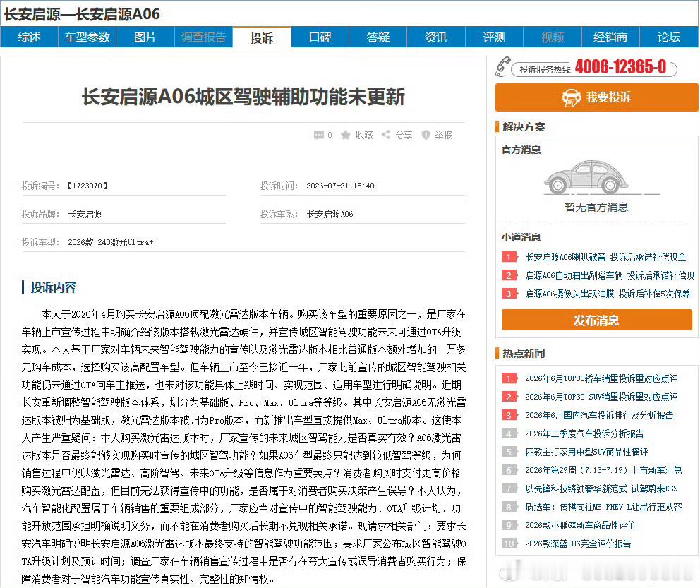Viewport: 700px width, 588px height.
Task: Open the 综述 tab
Action: coord(30,37)
